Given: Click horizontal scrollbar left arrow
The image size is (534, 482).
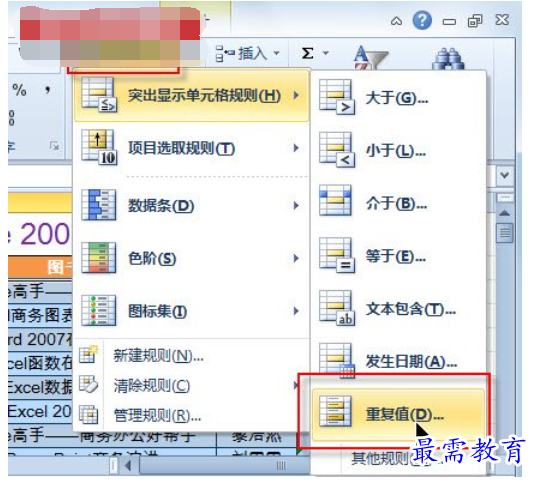Looking at the screenshot, I should (x=128, y=465).
